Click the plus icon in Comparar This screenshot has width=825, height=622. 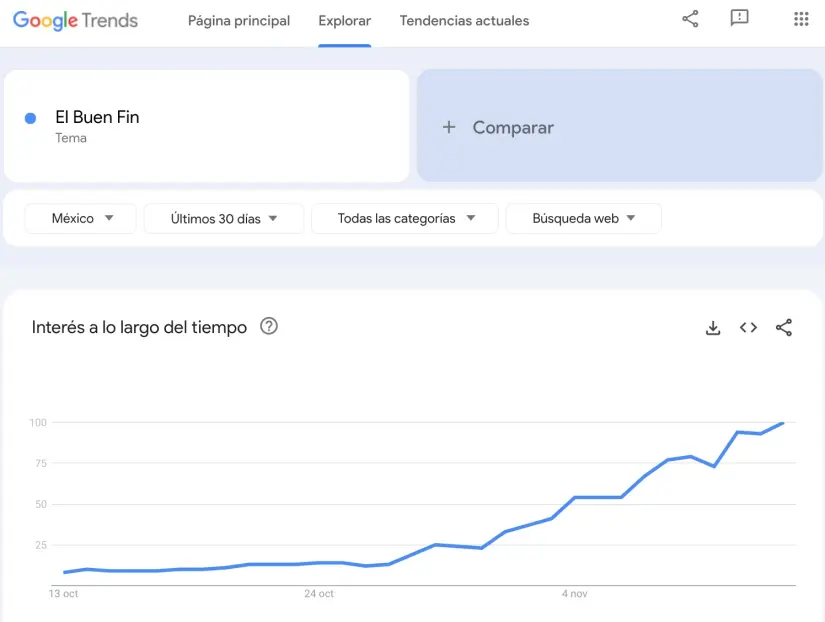point(449,127)
